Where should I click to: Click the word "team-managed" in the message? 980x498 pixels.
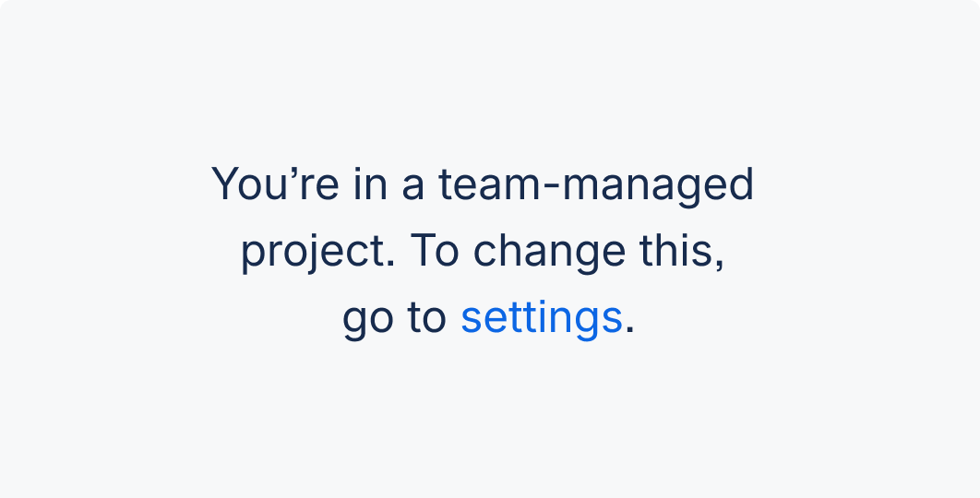595,185
